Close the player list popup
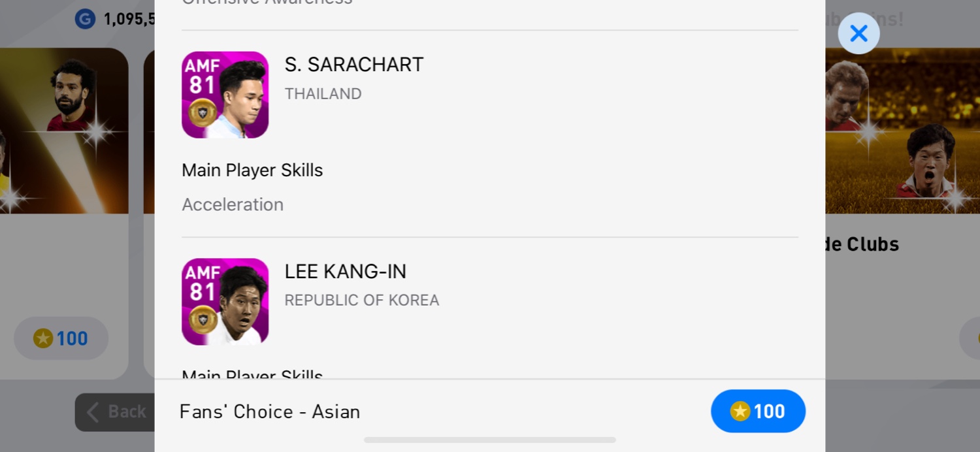Viewport: 980px width, 452px height. 858,33
